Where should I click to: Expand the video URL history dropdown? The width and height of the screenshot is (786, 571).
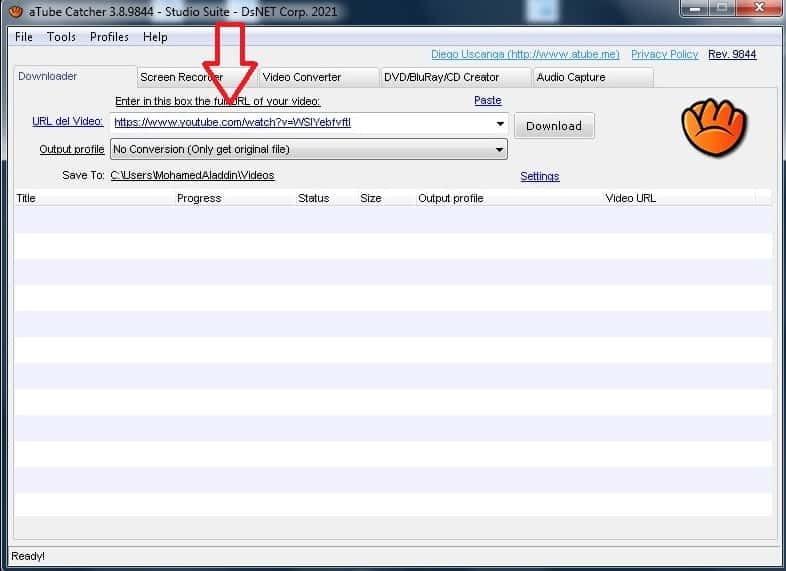pos(500,124)
